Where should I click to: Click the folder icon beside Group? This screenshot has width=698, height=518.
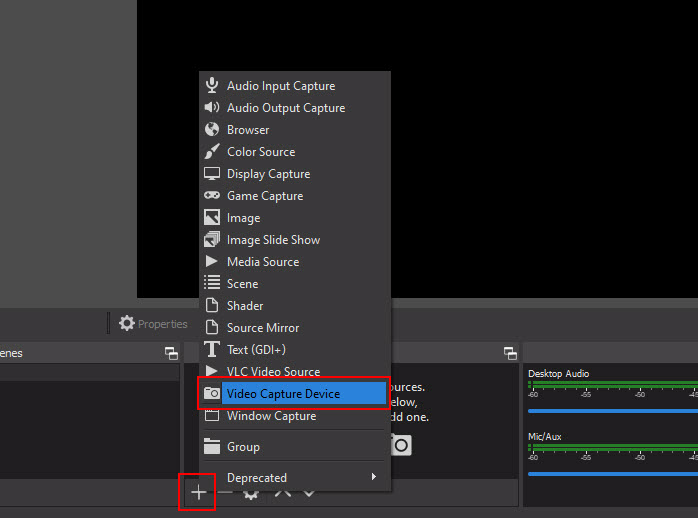(212, 446)
